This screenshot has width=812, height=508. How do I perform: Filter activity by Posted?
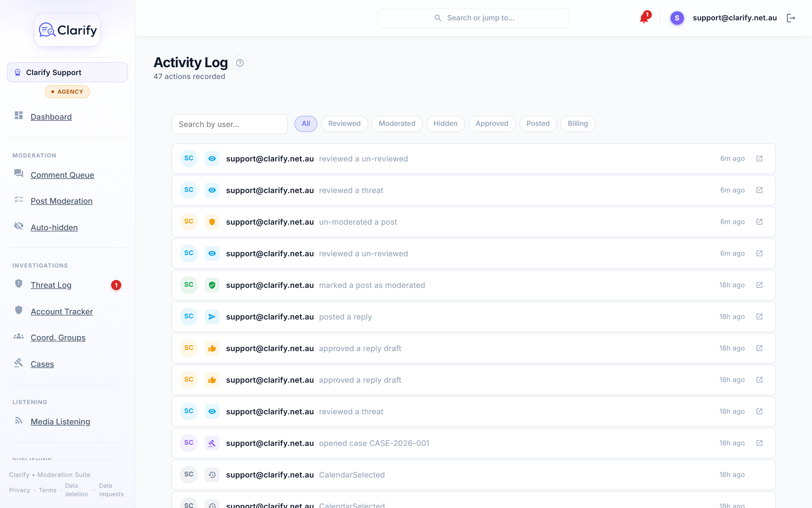(538, 124)
